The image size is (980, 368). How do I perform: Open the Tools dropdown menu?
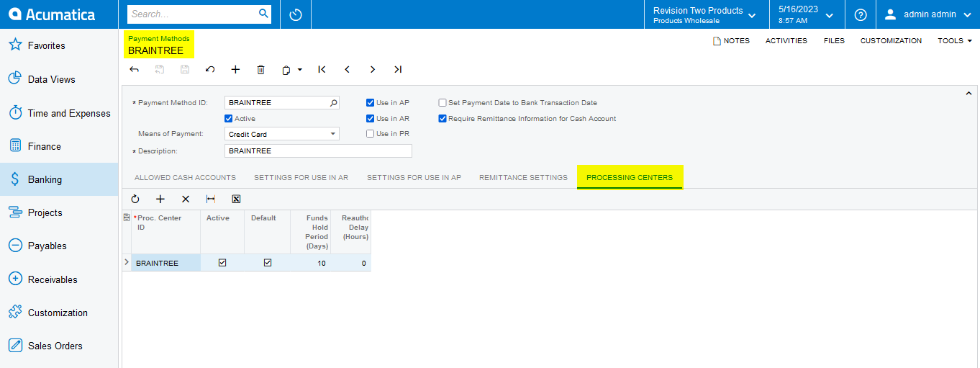click(955, 41)
